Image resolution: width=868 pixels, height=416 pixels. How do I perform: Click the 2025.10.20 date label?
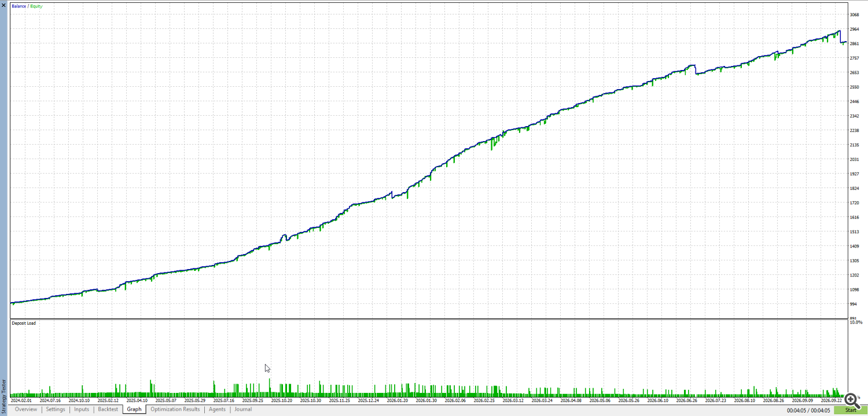pos(282,400)
